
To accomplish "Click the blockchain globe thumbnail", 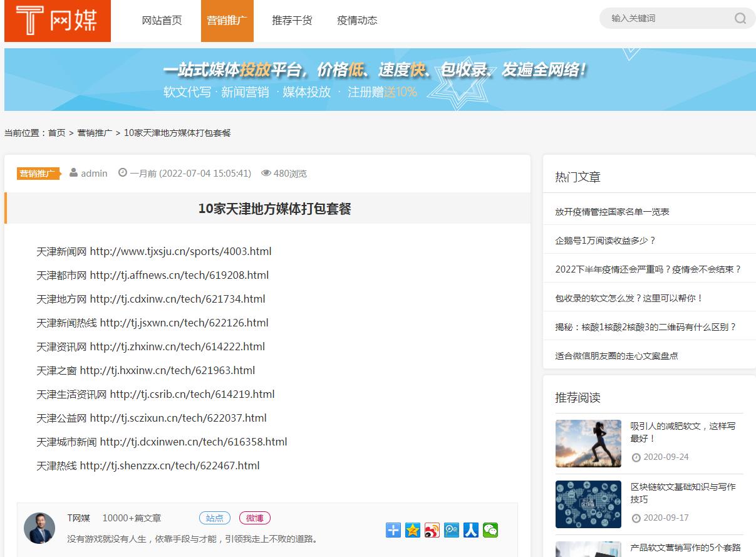I will tap(588, 504).
